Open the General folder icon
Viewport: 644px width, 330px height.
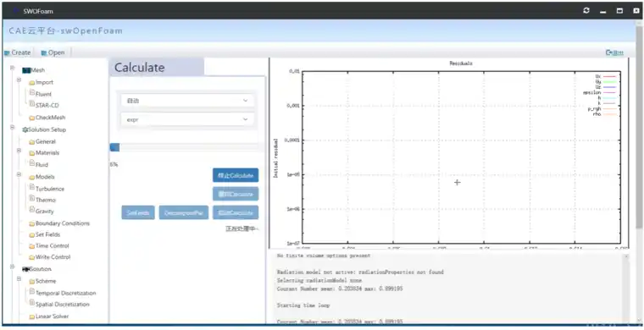pos(31,142)
